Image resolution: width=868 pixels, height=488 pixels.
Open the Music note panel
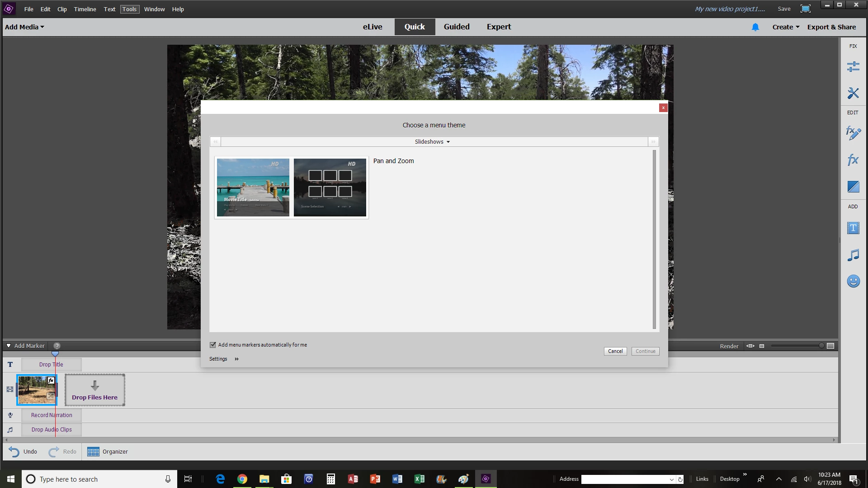point(853,255)
